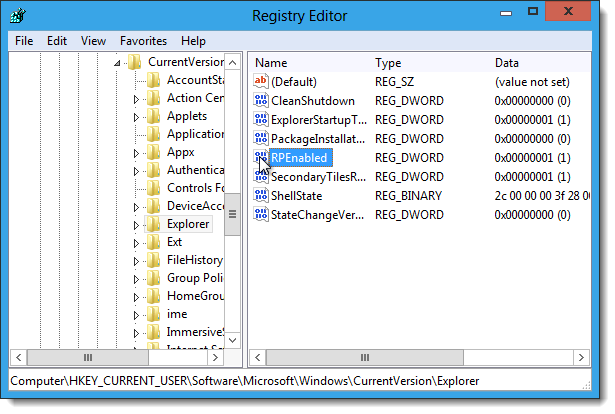The width and height of the screenshot is (615, 414).
Task: Select the ShellState value name
Action: 297,196
